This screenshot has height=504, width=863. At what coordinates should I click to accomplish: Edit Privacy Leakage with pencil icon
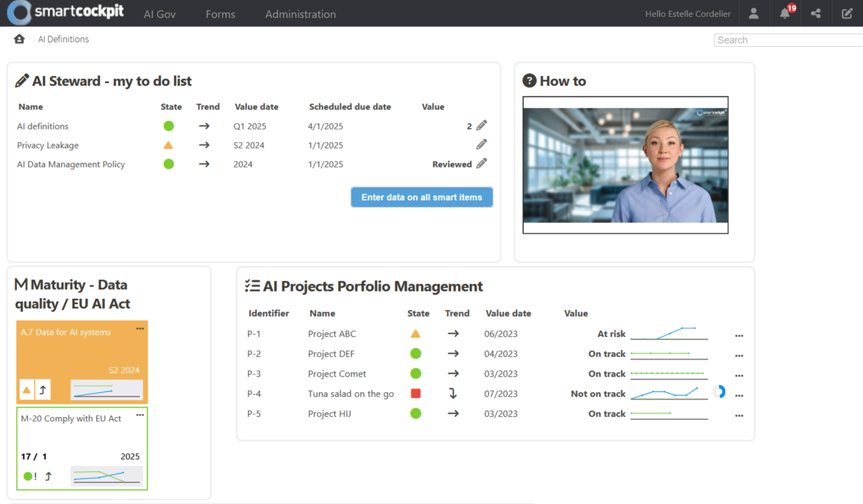pyautogui.click(x=481, y=144)
